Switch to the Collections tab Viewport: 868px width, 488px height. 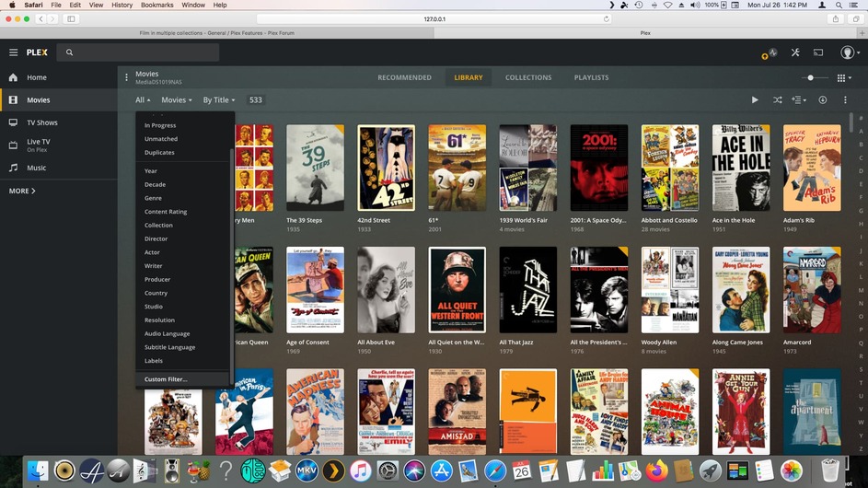528,77
